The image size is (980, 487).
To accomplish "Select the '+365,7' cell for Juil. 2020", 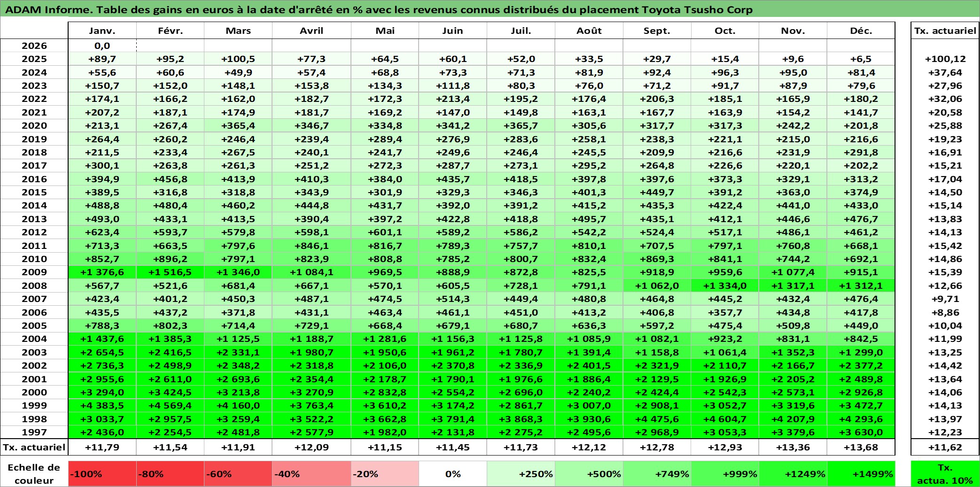I will (521, 125).
